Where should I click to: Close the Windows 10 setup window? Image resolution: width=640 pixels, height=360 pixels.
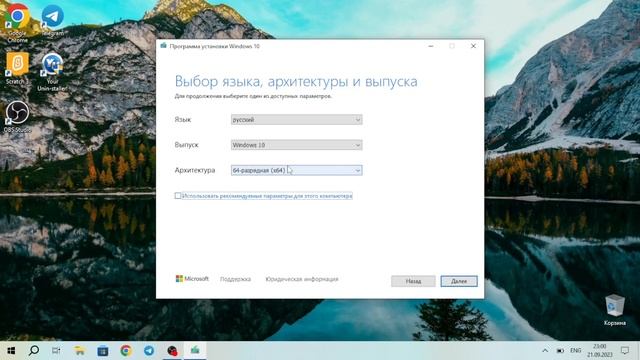473,46
